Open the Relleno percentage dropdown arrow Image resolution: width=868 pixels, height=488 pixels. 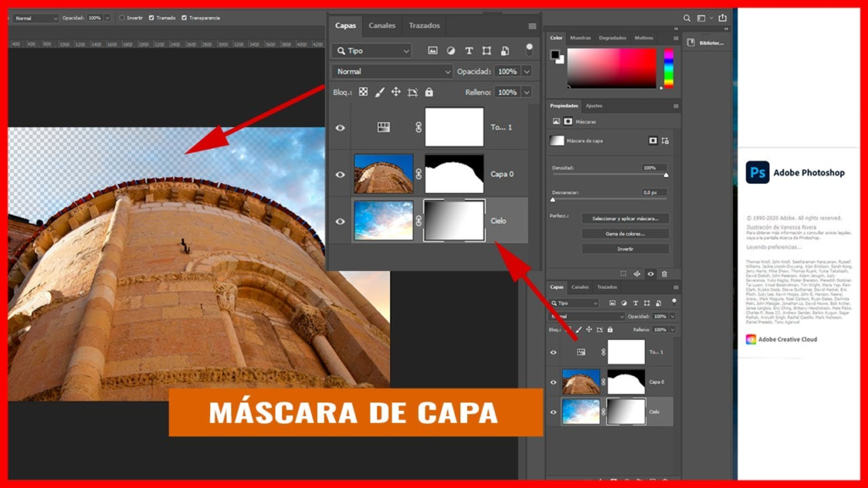pos(527,92)
